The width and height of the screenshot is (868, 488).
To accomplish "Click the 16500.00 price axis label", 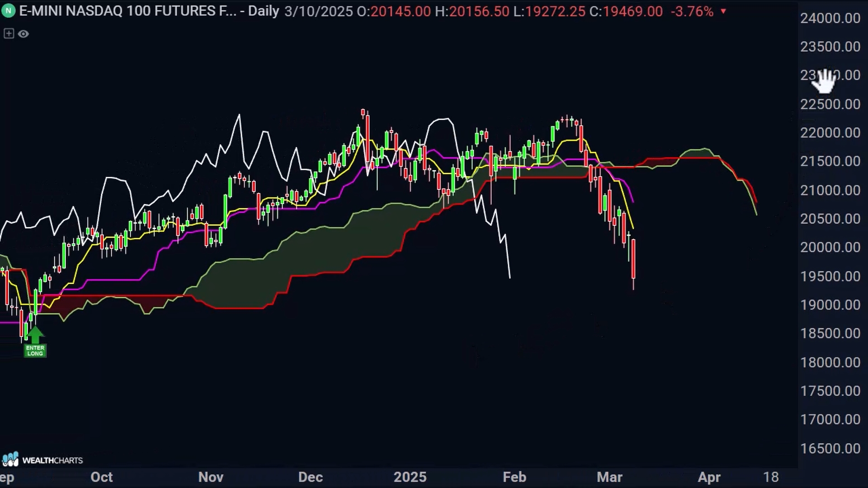I will (x=830, y=448).
